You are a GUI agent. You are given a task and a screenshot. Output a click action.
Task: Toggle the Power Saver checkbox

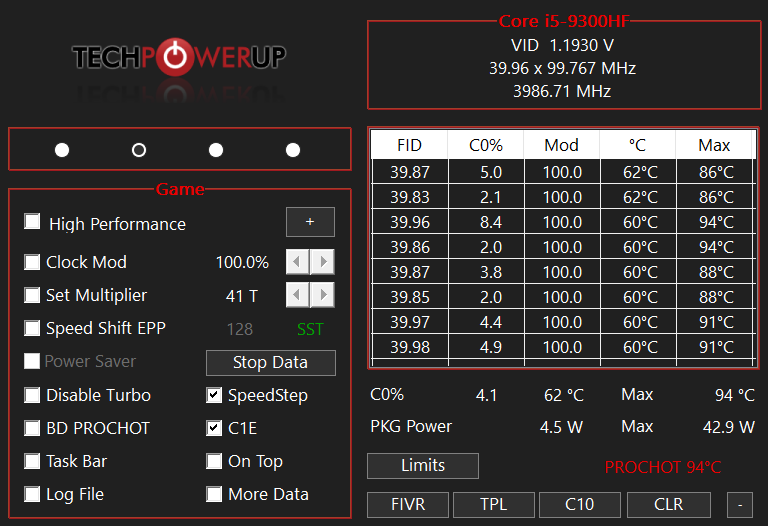[x=32, y=361]
